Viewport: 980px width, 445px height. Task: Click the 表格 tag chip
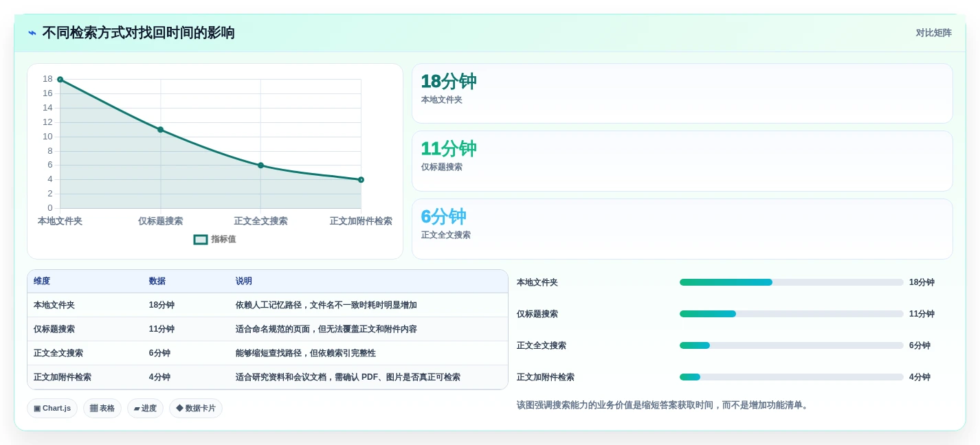(102, 409)
